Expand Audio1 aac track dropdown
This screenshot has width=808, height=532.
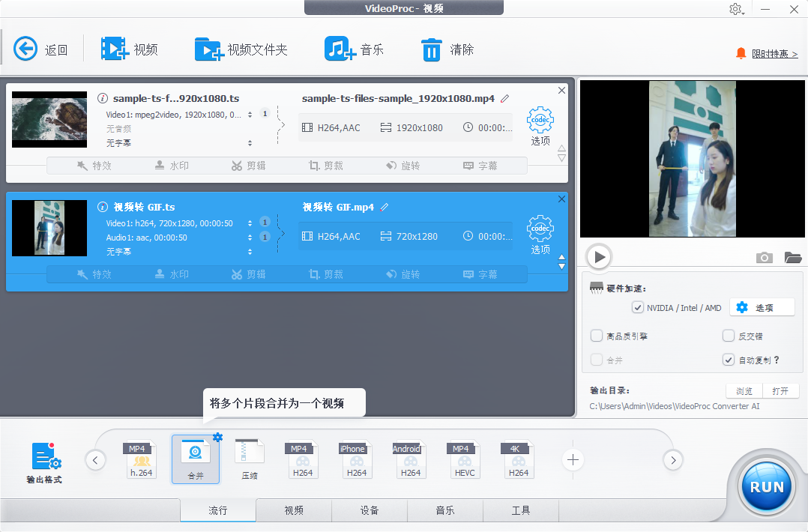click(x=250, y=238)
